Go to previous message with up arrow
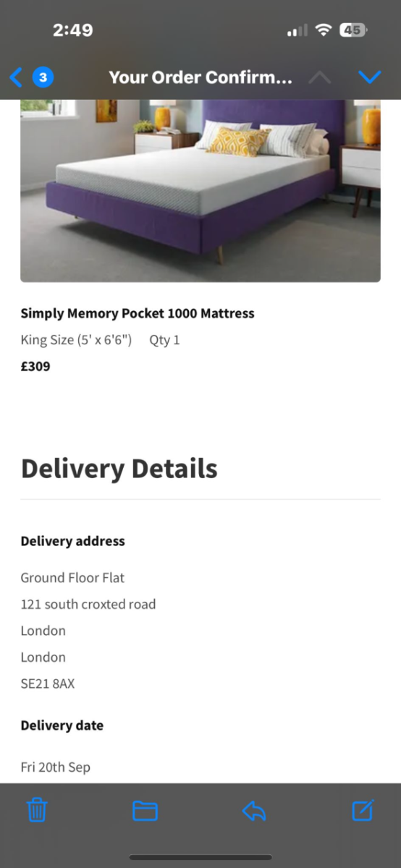The image size is (401, 868). (320, 77)
